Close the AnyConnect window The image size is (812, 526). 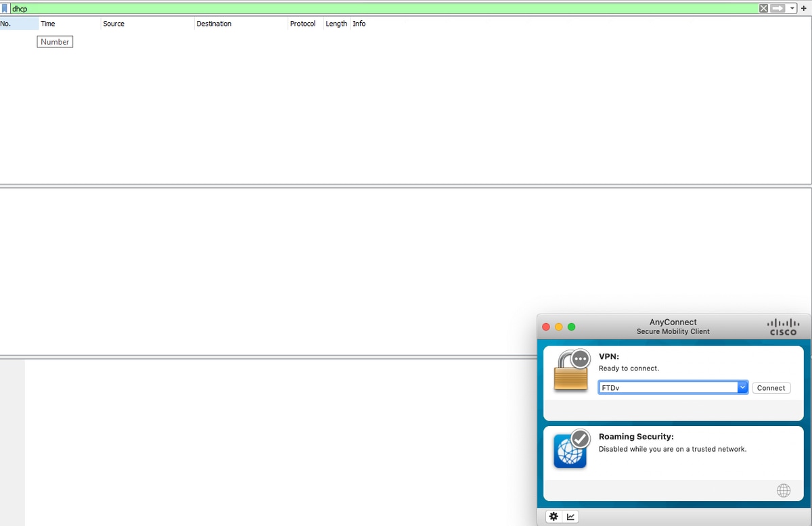546,327
